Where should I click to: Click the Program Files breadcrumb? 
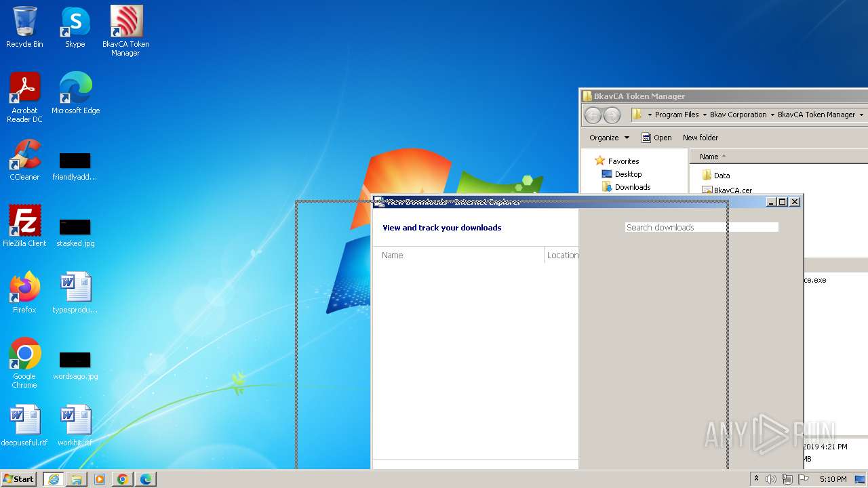(x=677, y=115)
